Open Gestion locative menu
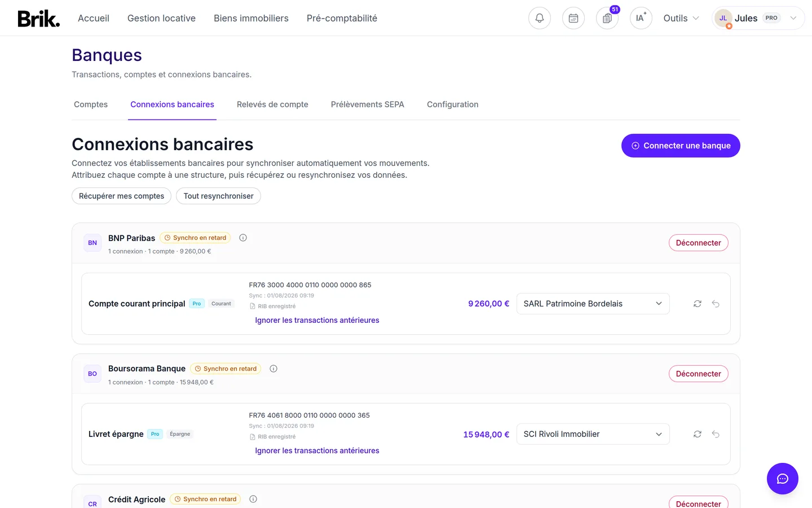Viewport: 812px width, 508px height. tap(161, 18)
